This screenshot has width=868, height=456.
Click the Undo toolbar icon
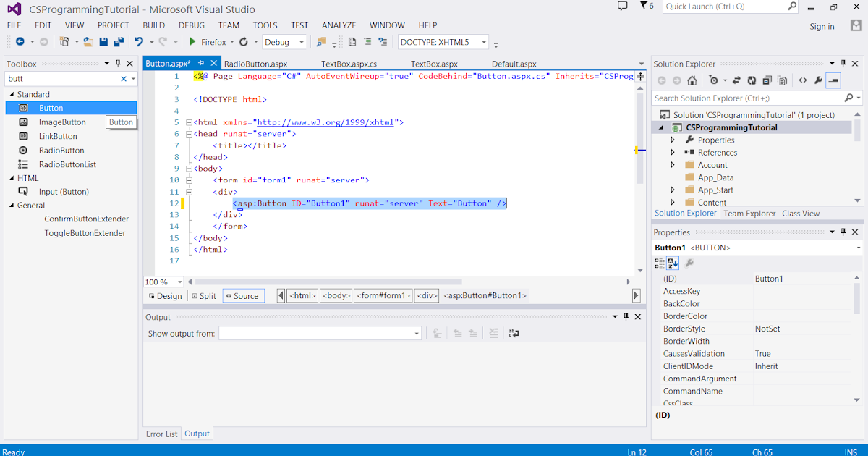140,42
